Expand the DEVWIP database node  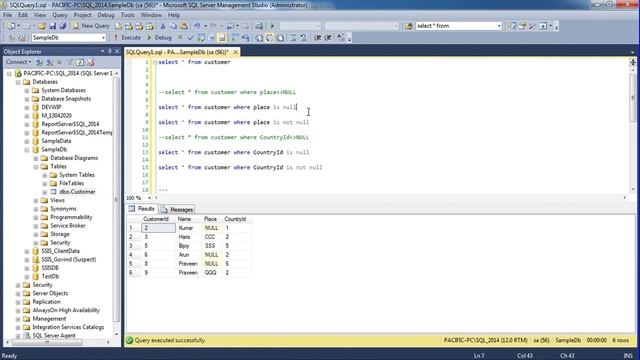click(27, 107)
